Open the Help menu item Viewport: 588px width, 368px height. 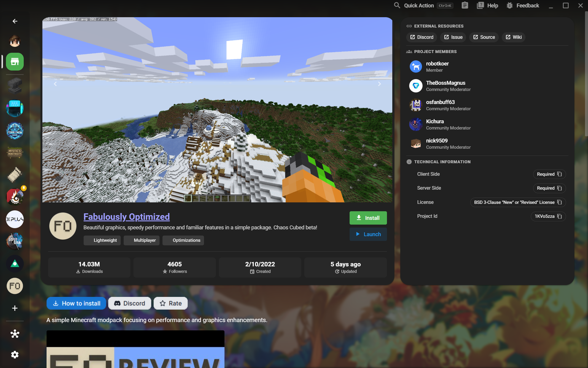[x=487, y=5]
